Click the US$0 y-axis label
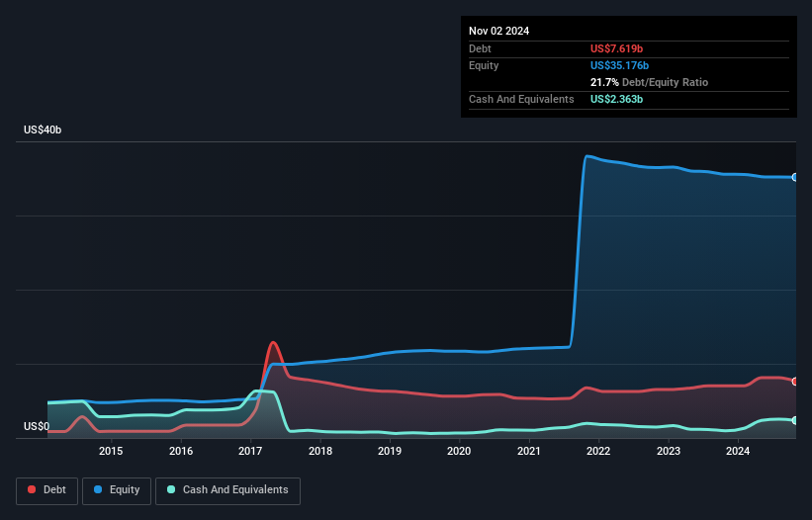This screenshot has width=812, height=520. click(x=37, y=426)
